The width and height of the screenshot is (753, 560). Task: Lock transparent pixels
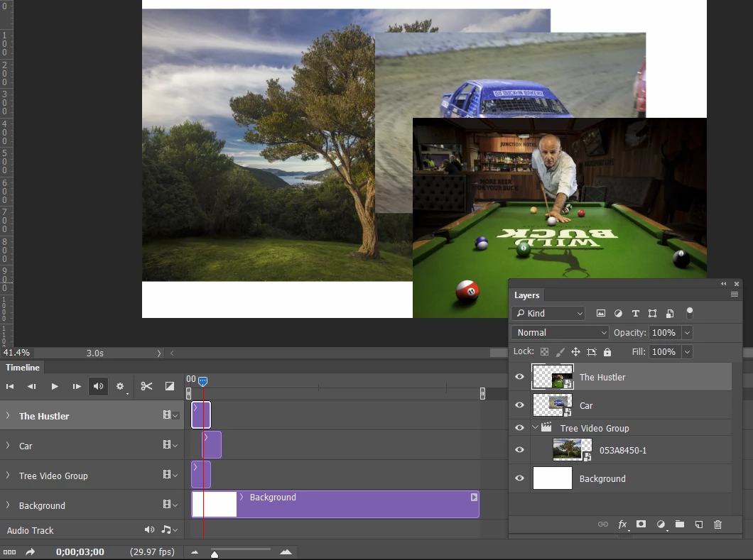(545, 352)
